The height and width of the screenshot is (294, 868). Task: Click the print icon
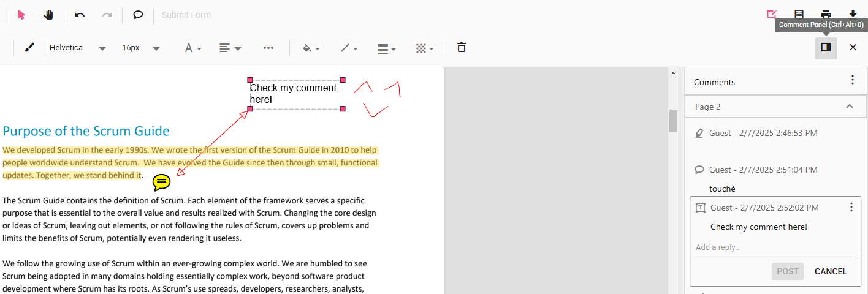click(x=826, y=14)
